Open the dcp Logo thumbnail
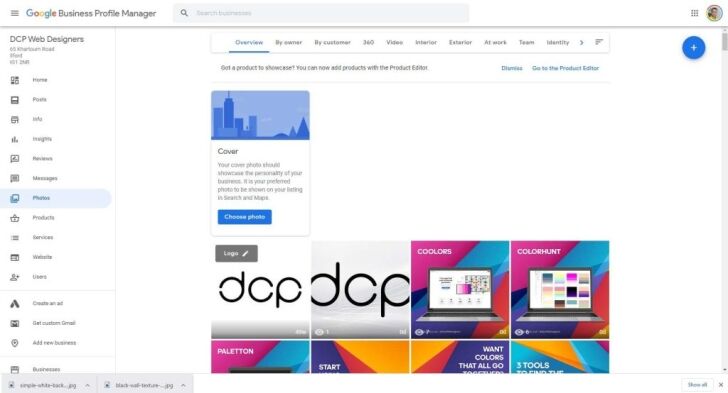Screen dimensions: 728x393 click(260, 289)
